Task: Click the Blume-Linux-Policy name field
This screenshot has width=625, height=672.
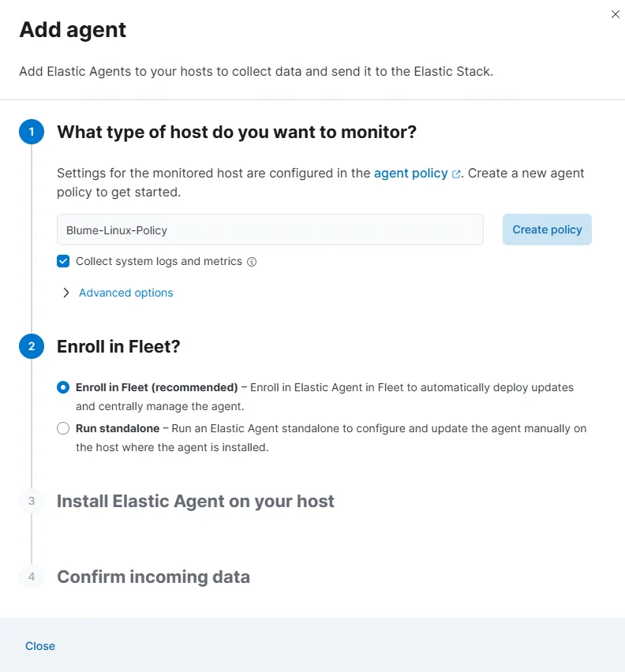Action: click(x=270, y=230)
